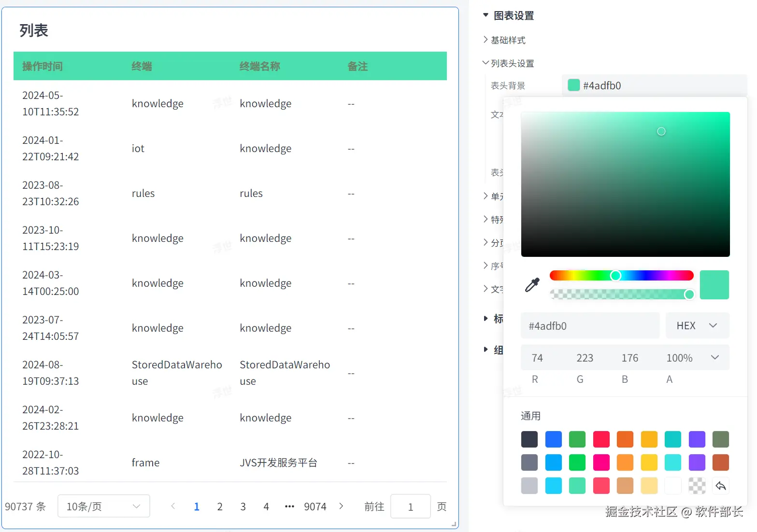This screenshot has width=757, height=532.
Task: Go to next page arrow
Action: pyautogui.click(x=341, y=506)
